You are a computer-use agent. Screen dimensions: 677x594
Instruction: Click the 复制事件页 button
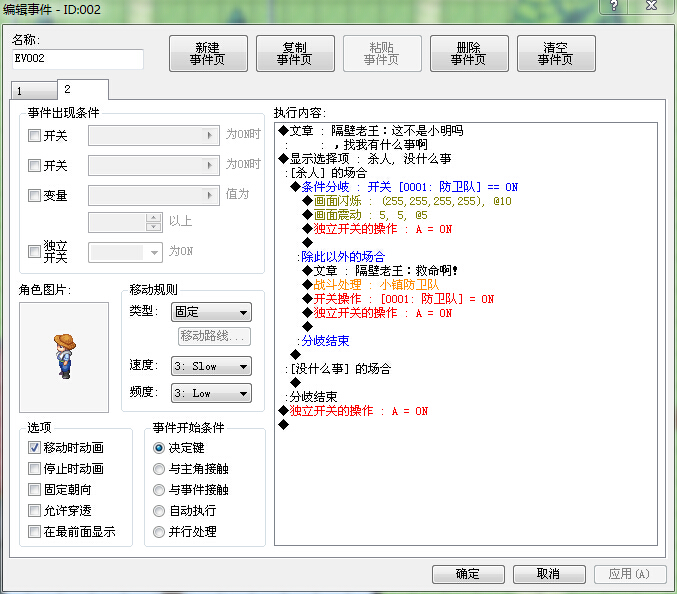[x=295, y=54]
